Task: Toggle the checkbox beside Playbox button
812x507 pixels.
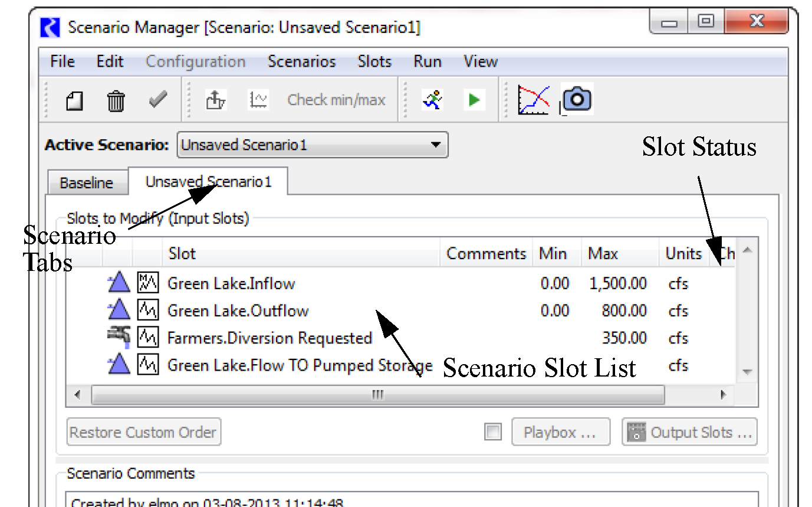Action: 492,433
